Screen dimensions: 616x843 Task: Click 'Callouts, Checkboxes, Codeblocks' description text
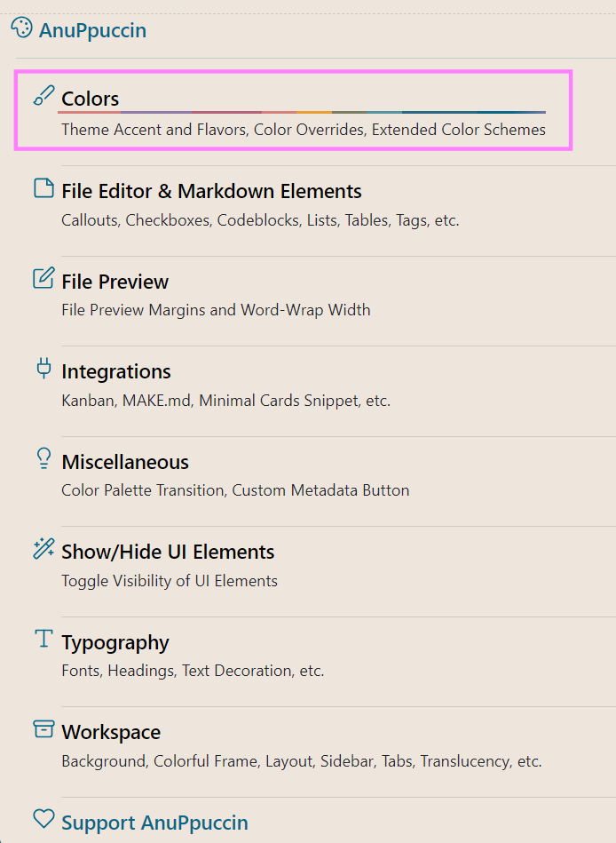(180, 220)
